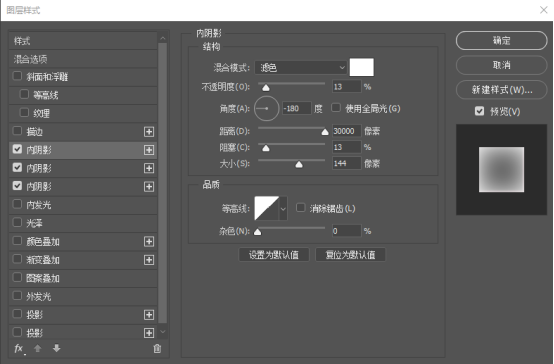Open the white blend color swatch
554x364 pixels.
coord(361,67)
